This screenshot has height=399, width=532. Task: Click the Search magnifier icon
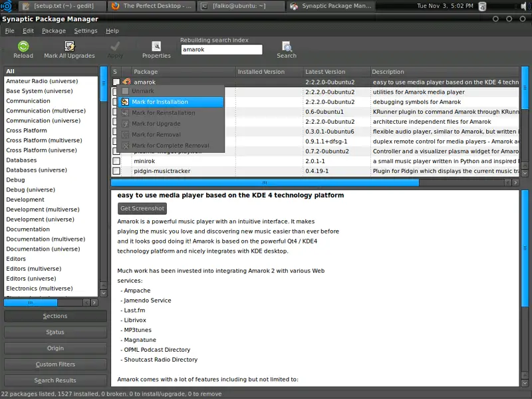click(x=287, y=46)
